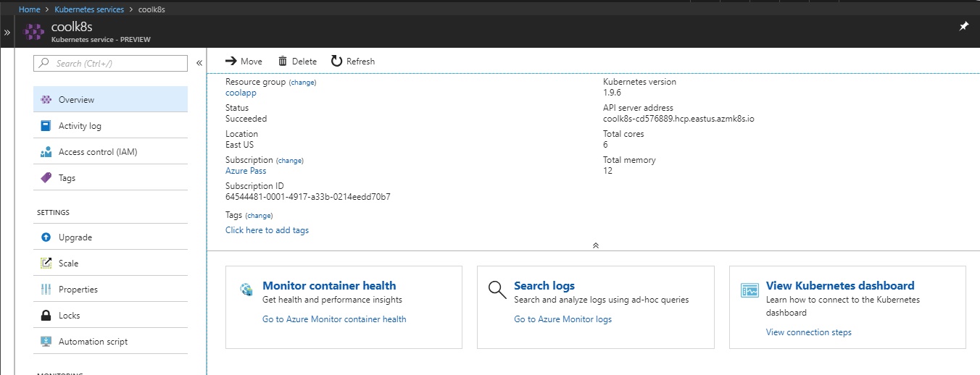The image size is (980, 375).
Task: Open the Search logs heading
Action: (544, 286)
